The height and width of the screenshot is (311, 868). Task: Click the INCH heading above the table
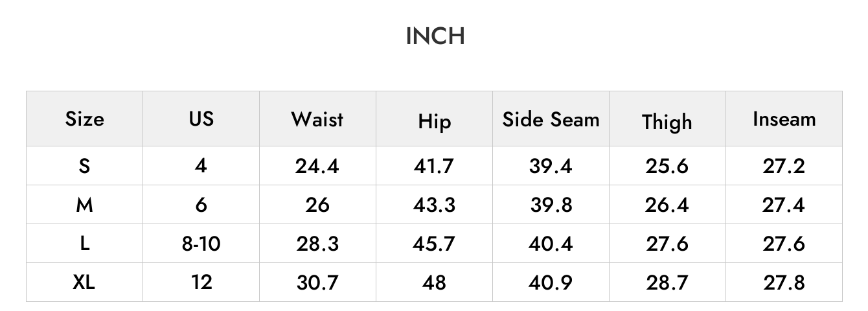(x=435, y=36)
